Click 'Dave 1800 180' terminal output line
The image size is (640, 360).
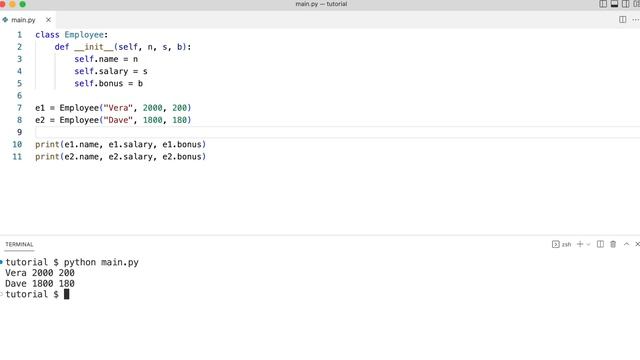pos(40,284)
